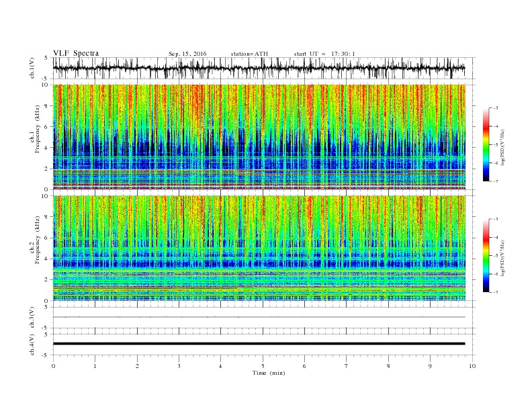The height and width of the screenshot is (411, 532).
Task: Click the ch.2 spectrogram color bar
Action: [486, 255]
